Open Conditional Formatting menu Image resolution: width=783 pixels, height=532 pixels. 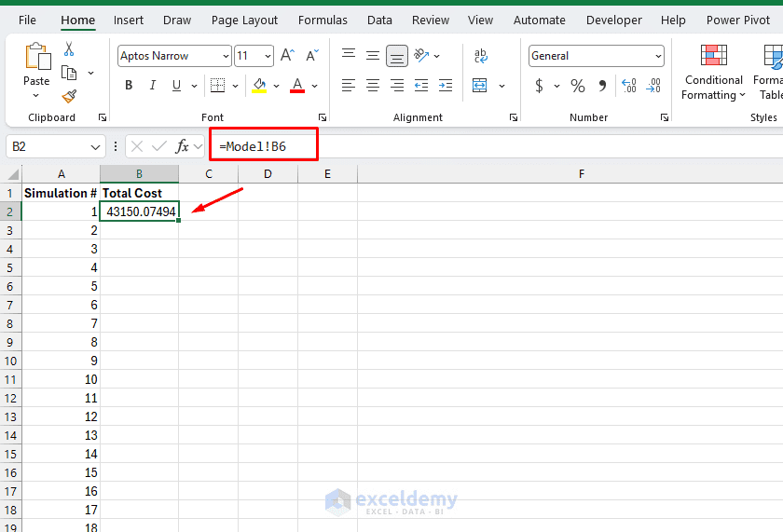point(714,73)
